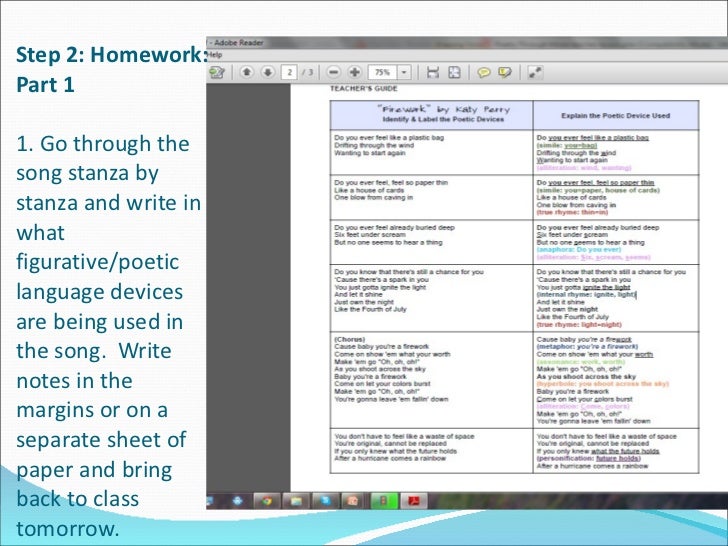This screenshot has height=546, width=728.
Task: Click the "(anaphora: Do you ever)" annotation
Action: [x=578, y=250]
